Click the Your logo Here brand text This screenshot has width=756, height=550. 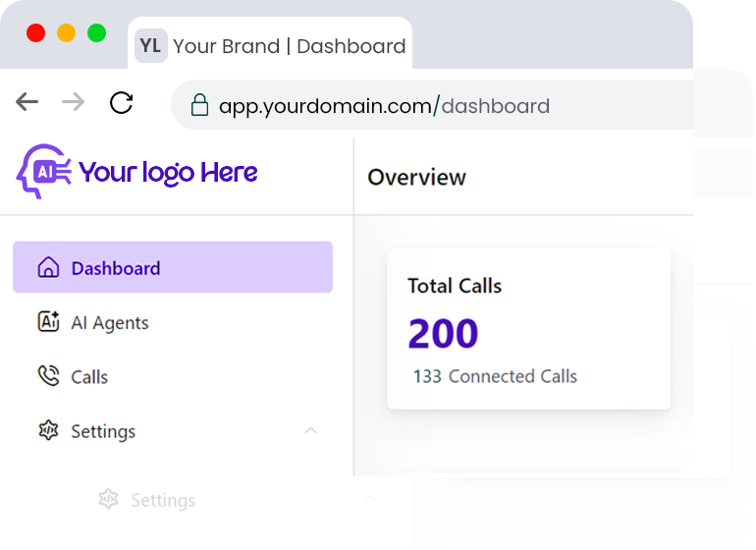click(x=168, y=173)
